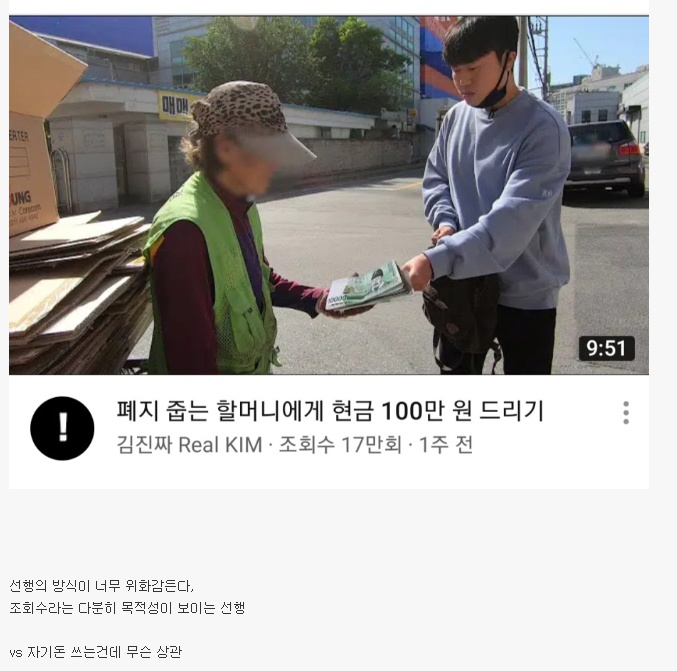Click the leopard-print hat in thumbnail
The image size is (677, 671).
pyautogui.click(x=241, y=110)
